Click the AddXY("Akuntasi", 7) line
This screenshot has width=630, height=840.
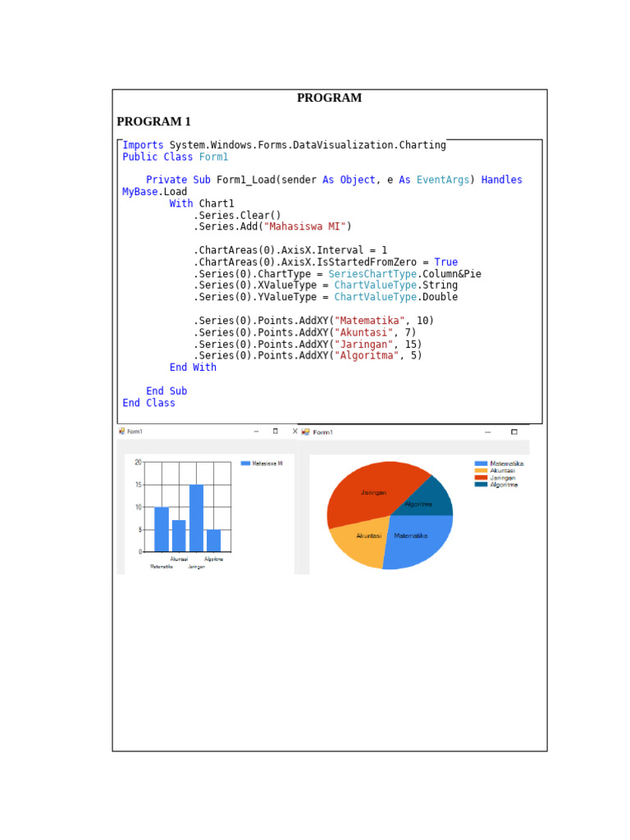pyautogui.click(x=305, y=332)
